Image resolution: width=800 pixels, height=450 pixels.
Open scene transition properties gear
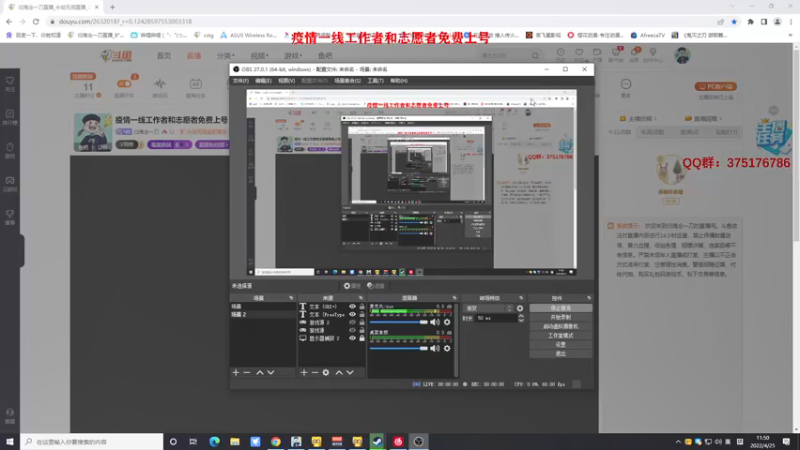pyautogui.click(x=520, y=308)
